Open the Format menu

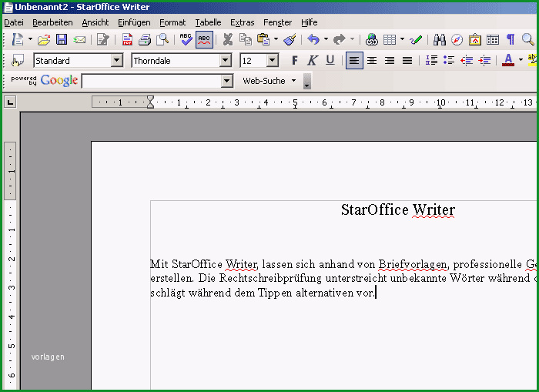(x=172, y=22)
